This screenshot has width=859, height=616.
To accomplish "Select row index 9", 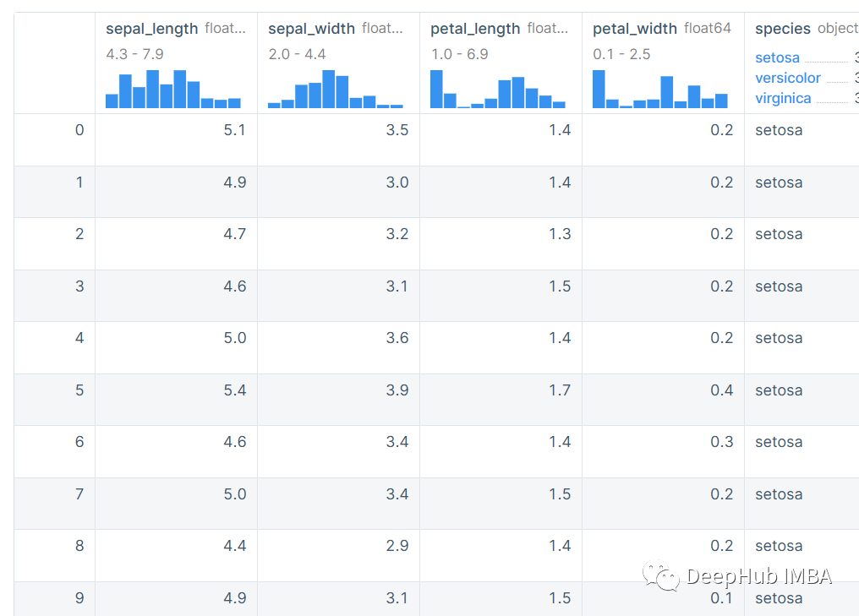I will (79, 598).
